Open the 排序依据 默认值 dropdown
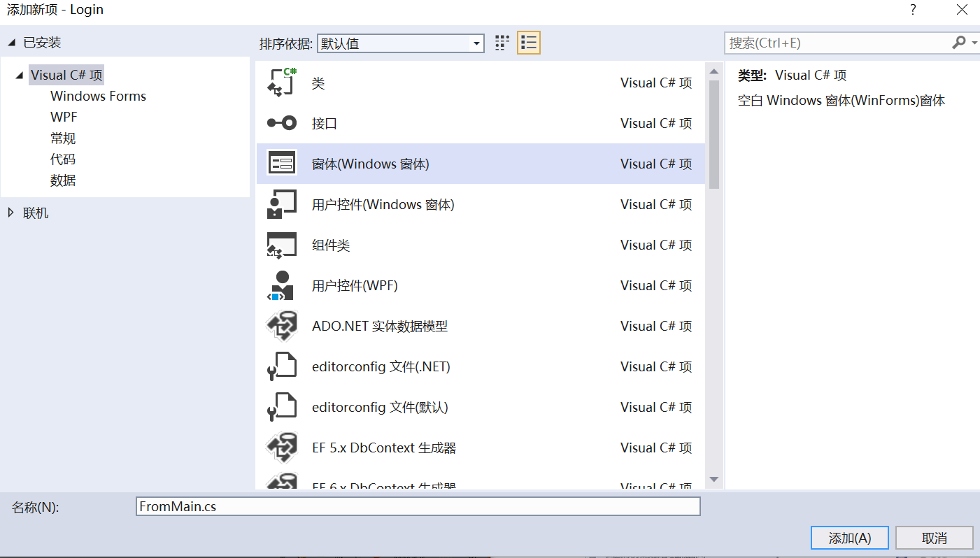Screen dimensions: 980x558 pos(401,43)
